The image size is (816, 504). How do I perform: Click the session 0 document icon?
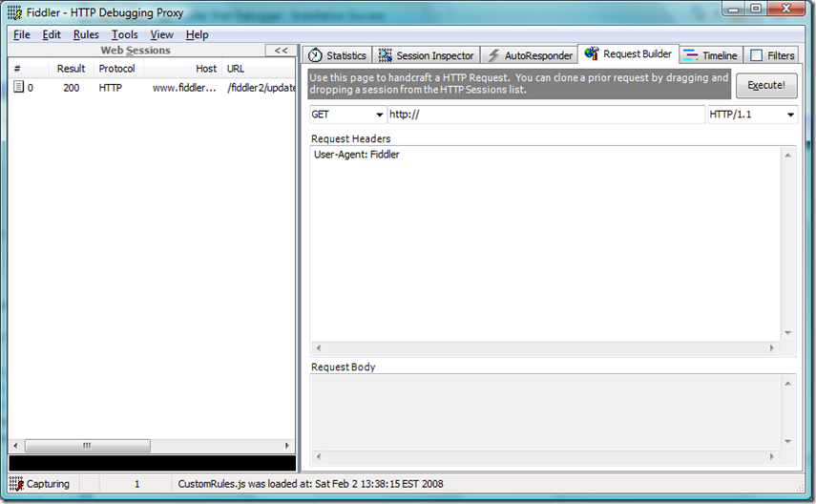point(18,87)
